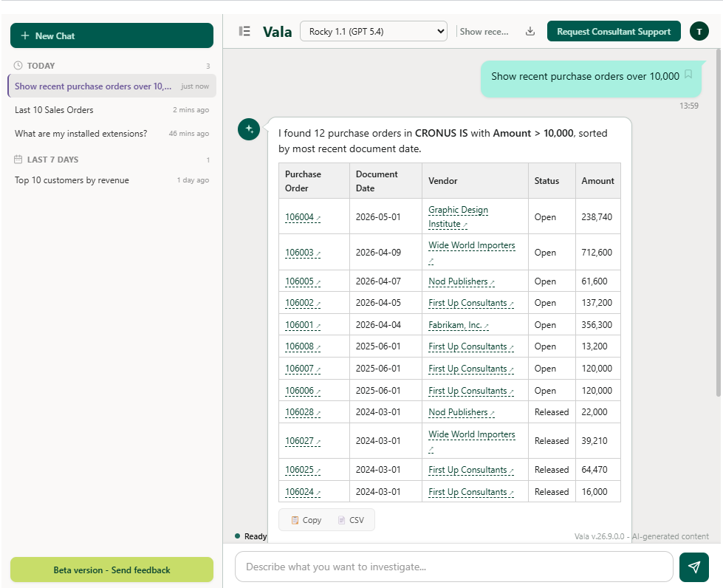The height and width of the screenshot is (588, 723).
Task: Open the Last 10 Sales Orders chat
Action: 112,110
